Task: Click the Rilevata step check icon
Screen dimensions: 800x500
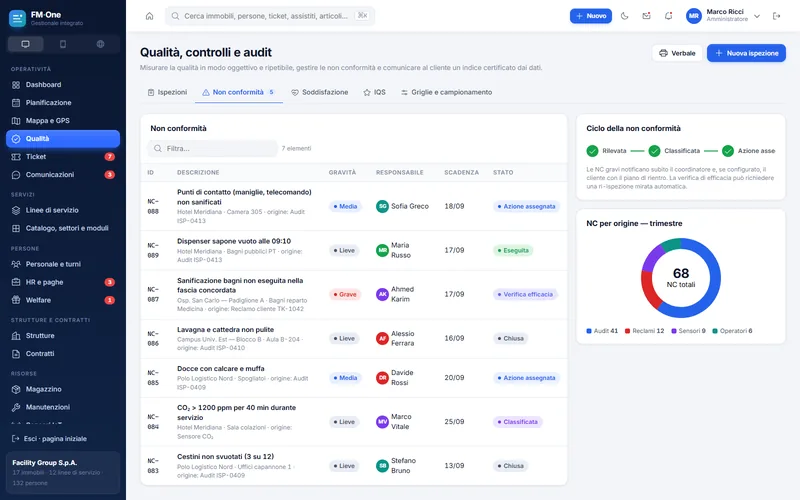Action: click(592, 151)
